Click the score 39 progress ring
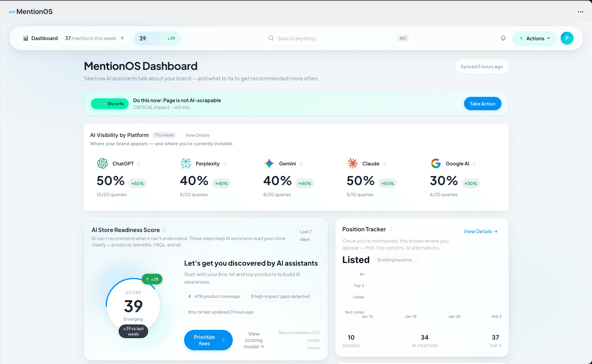Image resolution: width=592 pixels, height=364 pixels. (133, 306)
